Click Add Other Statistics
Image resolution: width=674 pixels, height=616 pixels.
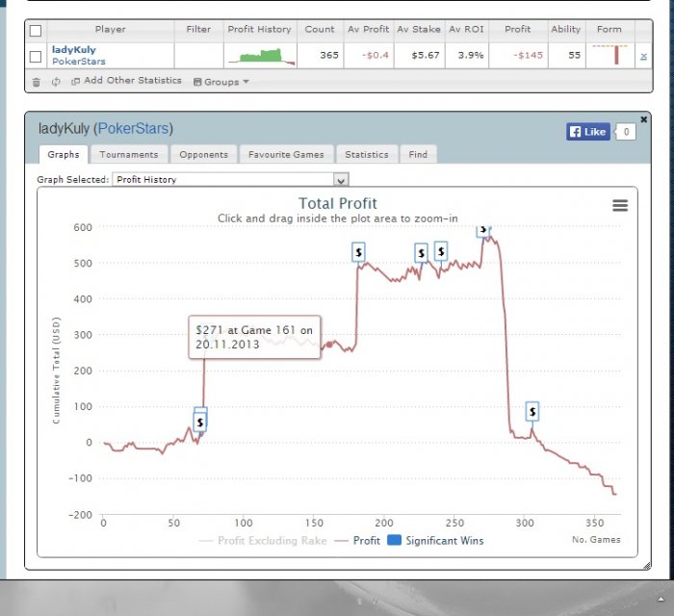click(126, 80)
